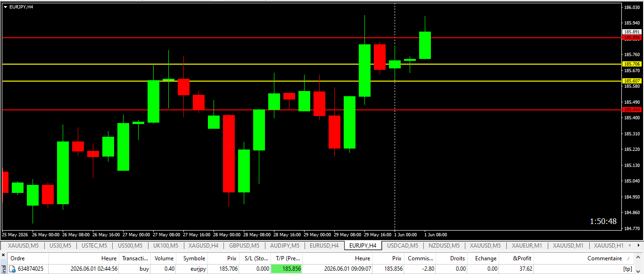Sort by the Transacti... column header
The height and width of the screenshot is (274, 644).
(x=135, y=258)
